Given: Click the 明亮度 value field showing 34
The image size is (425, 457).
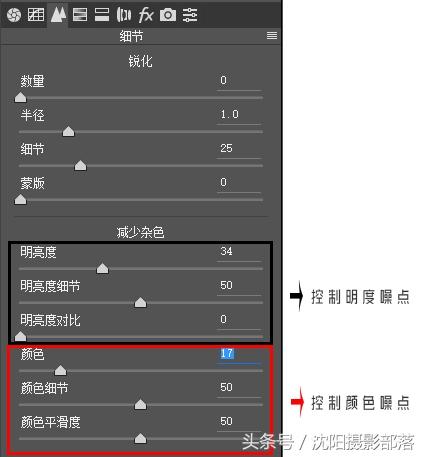Looking at the screenshot, I should coord(238,252).
